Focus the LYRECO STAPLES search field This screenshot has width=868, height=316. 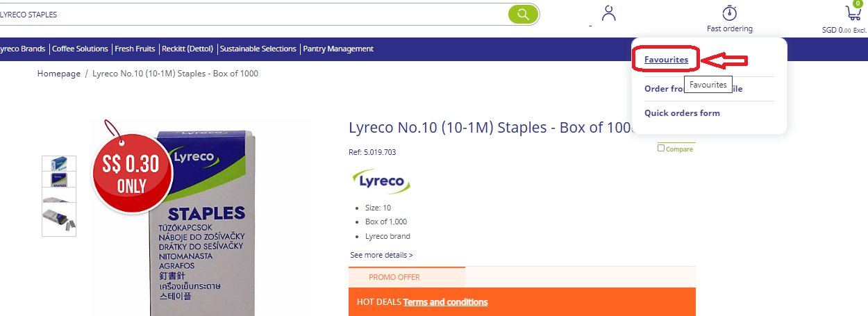253,14
